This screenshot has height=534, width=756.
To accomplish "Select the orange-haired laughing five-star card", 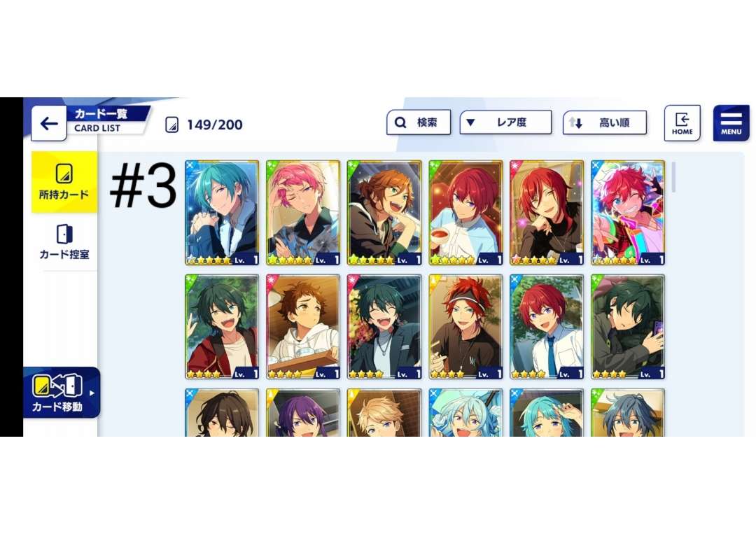I will point(384,213).
